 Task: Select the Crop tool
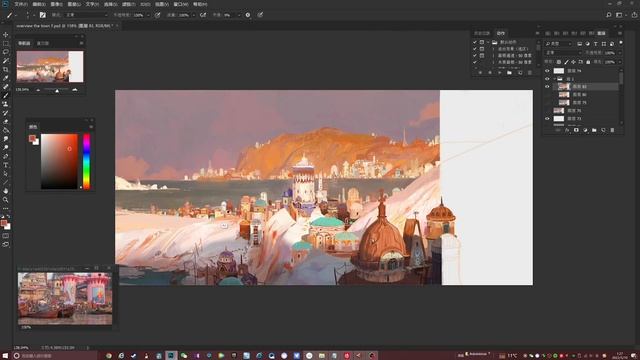[x=6, y=69]
